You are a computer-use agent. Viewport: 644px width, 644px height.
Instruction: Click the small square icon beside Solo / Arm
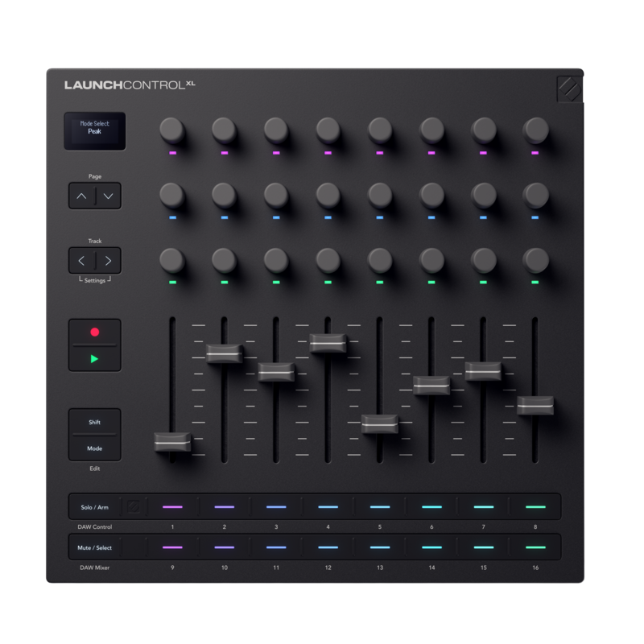(134, 507)
